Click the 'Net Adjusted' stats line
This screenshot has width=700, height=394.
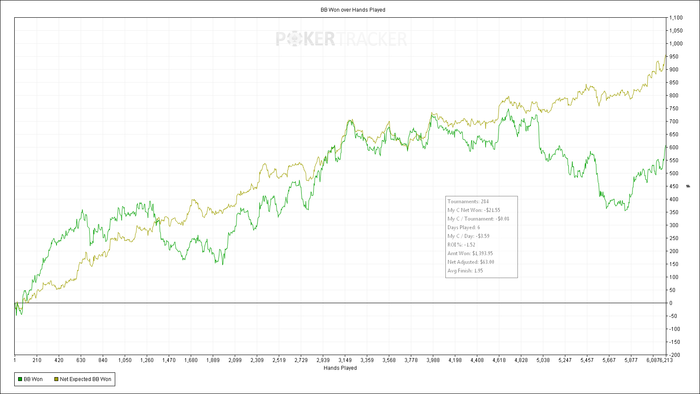click(471, 262)
